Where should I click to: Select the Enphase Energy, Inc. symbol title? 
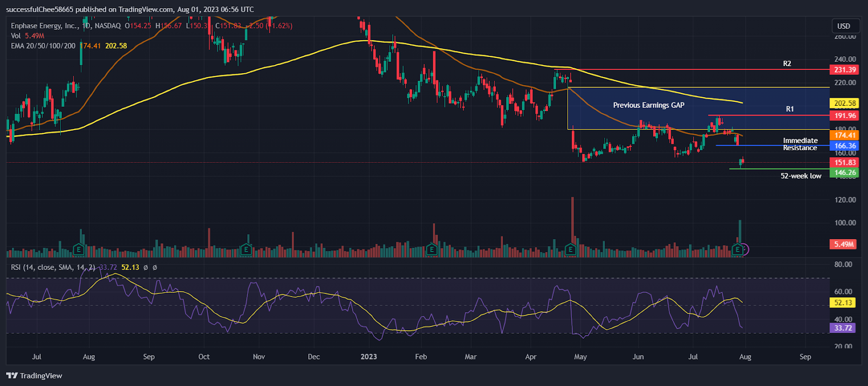coord(44,25)
